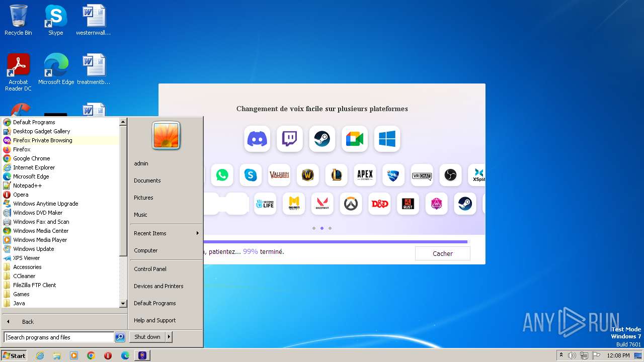Click the League of Legends icon
Screen dimensions: 644x362
(336, 175)
